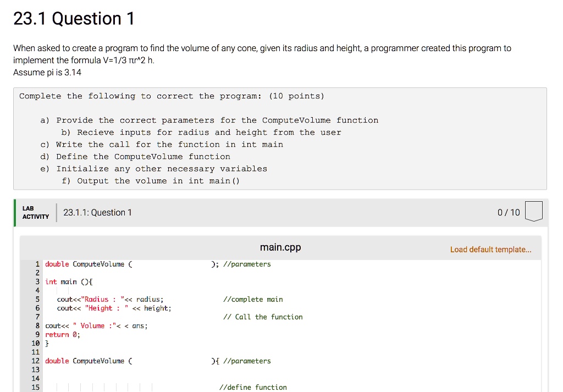Select the 23.1.1: Question 1 activity title
This screenshot has width=563, height=392.
(x=98, y=212)
